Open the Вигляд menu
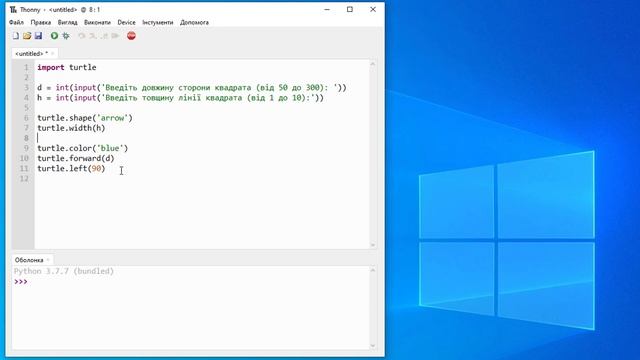This screenshot has height=360, width=640. point(67,22)
